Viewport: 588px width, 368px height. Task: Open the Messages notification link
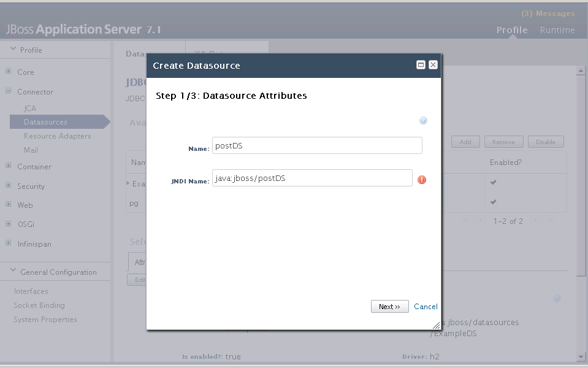(x=548, y=13)
